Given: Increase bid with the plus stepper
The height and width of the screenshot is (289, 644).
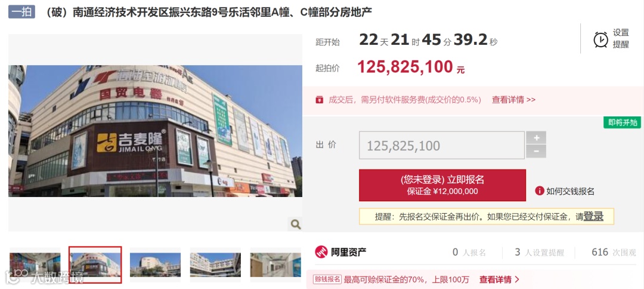Looking at the screenshot, I should 536,138.
